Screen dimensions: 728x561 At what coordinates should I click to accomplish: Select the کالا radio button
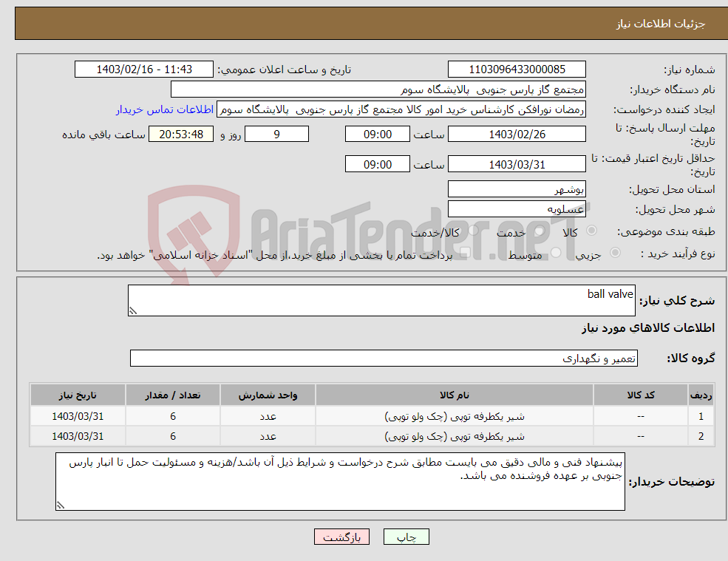[591, 231]
